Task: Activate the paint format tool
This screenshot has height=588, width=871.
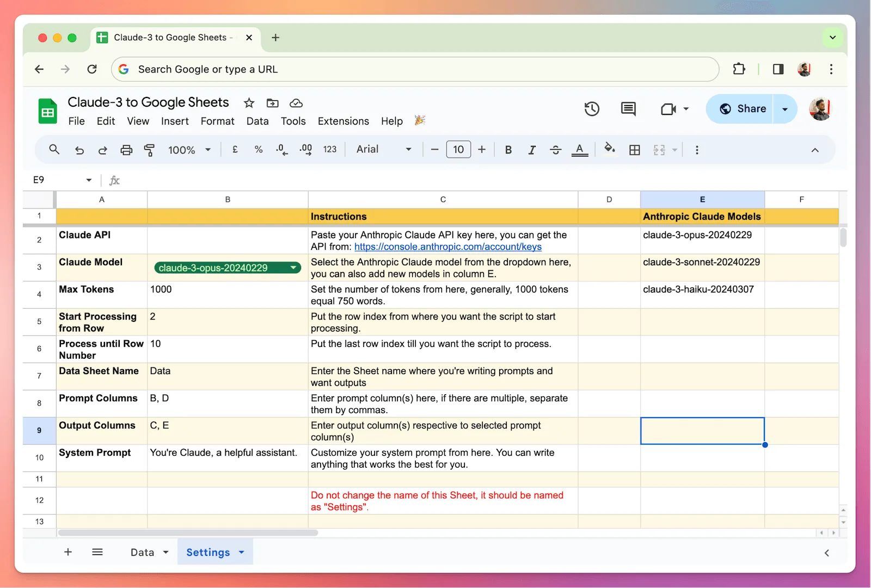Action: coord(149,150)
